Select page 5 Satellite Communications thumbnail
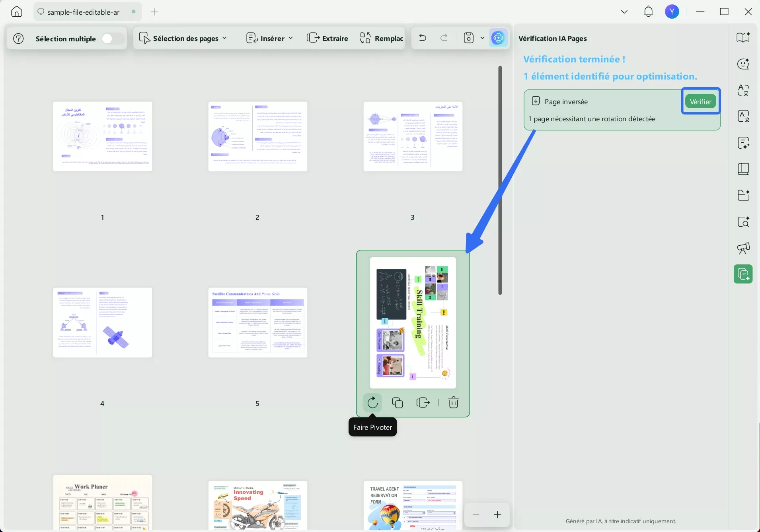Image resolution: width=760 pixels, height=532 pixels. click(258, 322)
